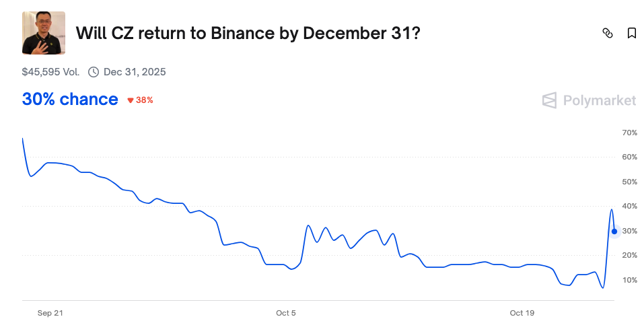Click the blue endpoint dot on the chart
Viewport: 644px width, 321px height.
[614, 231]
